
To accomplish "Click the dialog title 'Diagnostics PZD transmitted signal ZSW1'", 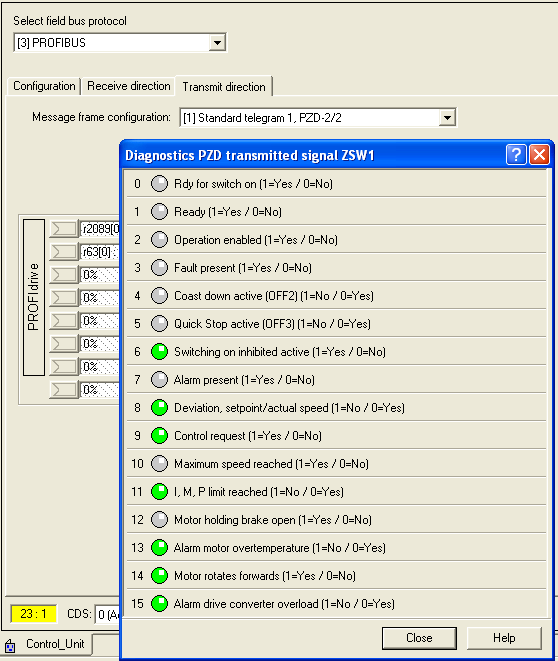I will click(x=249, y=155).
